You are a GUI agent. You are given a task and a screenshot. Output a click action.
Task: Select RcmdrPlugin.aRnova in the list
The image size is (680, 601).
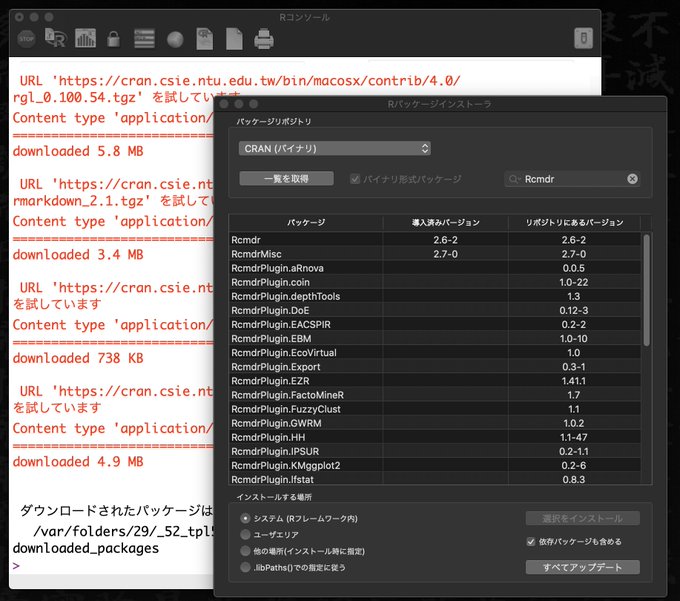click(x=435, y=268)
